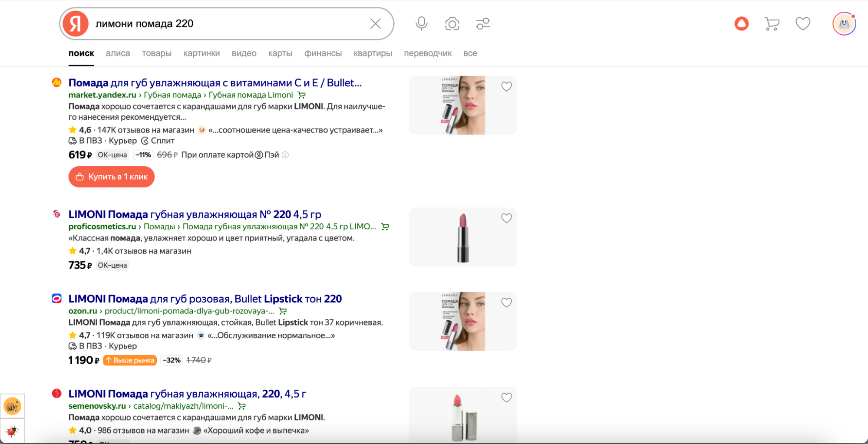This screenshot has height=444, width=868.
Task: Clear the search query with the X
Action: tap(376, 23)
